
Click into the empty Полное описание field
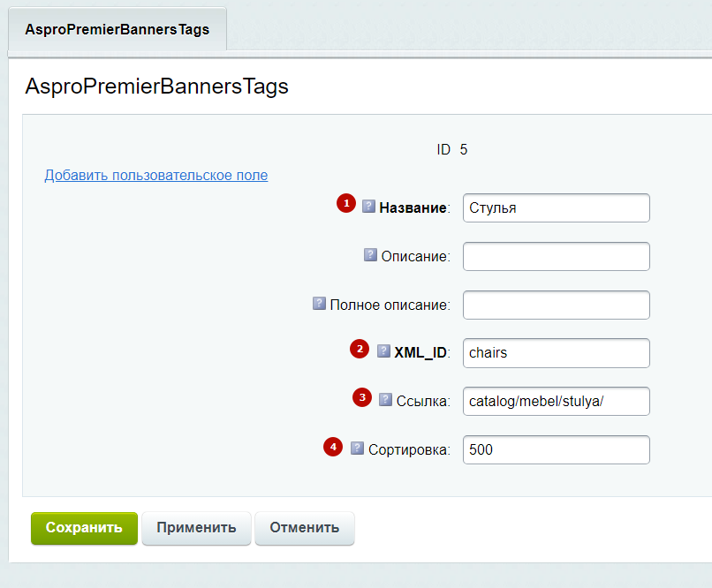pos(556,305)
